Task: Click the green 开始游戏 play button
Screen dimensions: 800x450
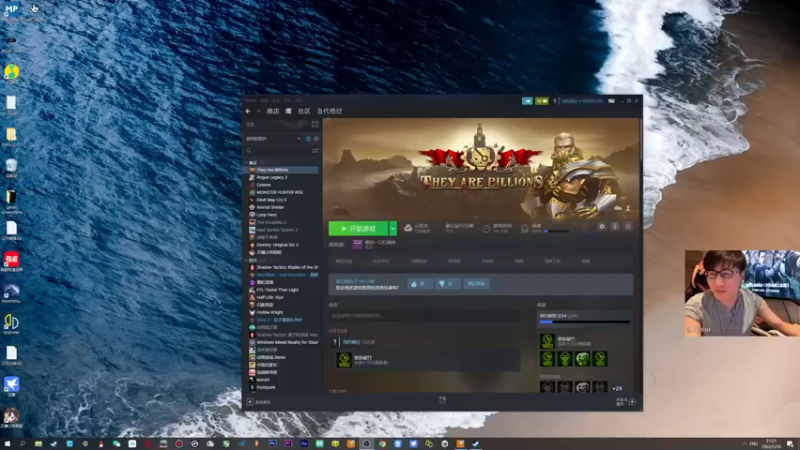Action: pyautogui.click(x=358, y=229)
